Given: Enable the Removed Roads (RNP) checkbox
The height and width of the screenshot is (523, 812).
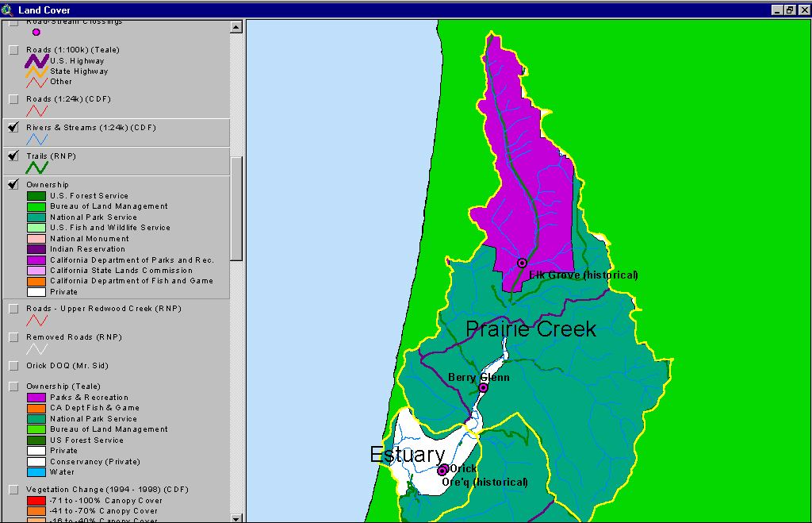Looking at the screenshot, I should coord(14,337).
